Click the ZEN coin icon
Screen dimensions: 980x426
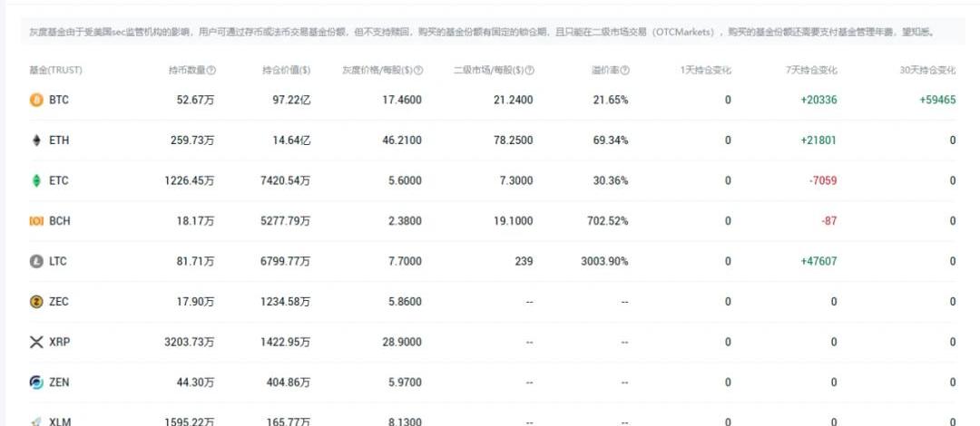click(36, 382)
